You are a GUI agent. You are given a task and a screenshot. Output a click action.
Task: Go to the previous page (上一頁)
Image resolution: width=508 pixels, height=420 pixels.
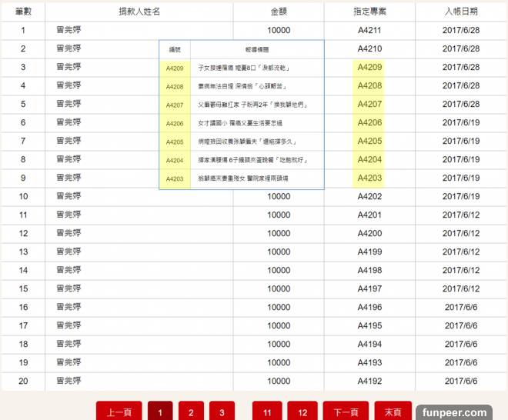[119, 412]
